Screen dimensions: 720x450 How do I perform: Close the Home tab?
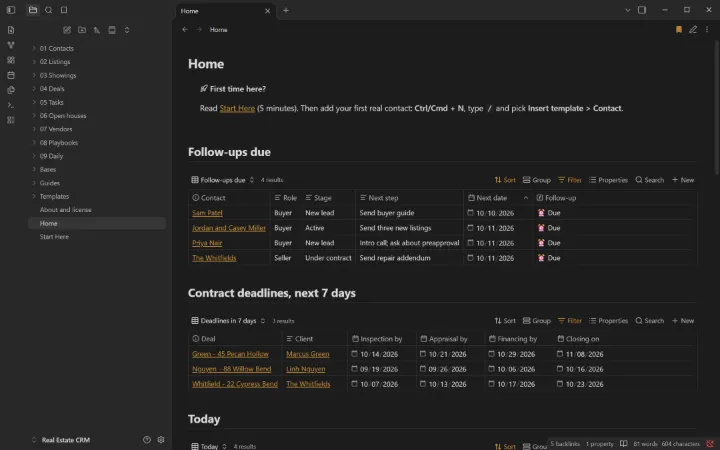(268, 11)
